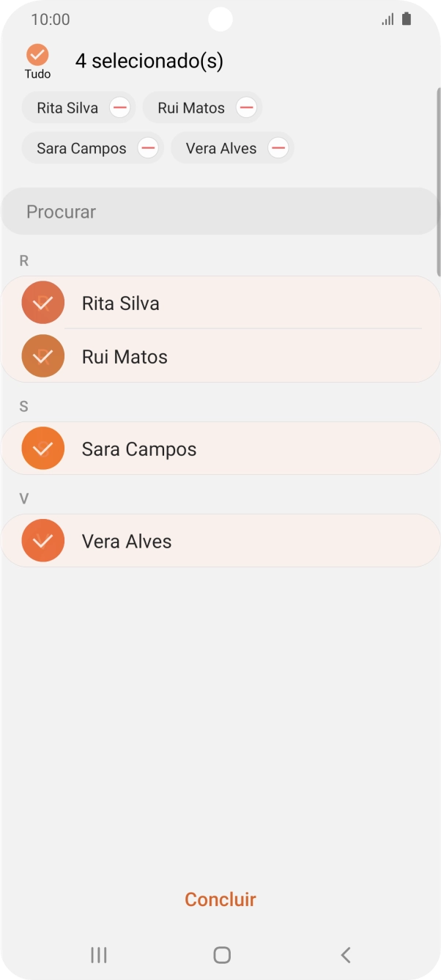This screenshot has width=441, height=980.
Task: Tap Rita Silva's orange checkmark avatar
Action: coord(42,302)
